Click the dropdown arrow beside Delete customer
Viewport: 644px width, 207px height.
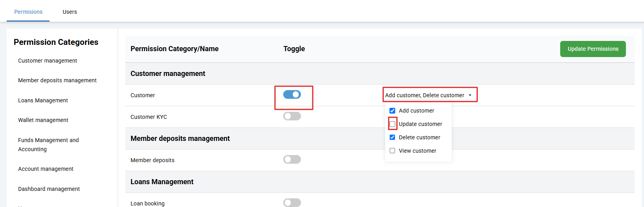(x=470, y=95)
